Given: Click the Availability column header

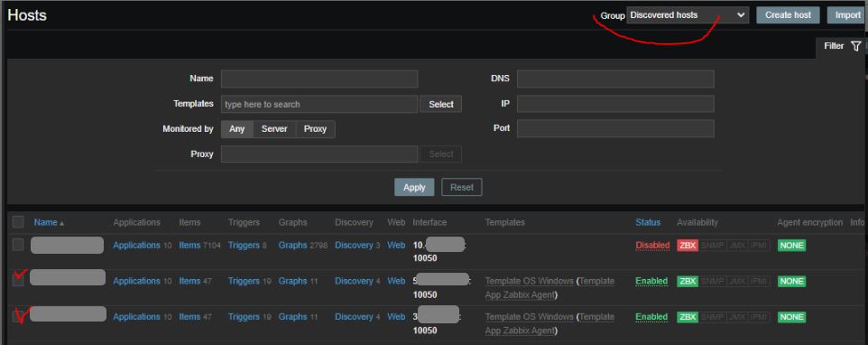Looking at the screenshot, I should pos(697,222).
